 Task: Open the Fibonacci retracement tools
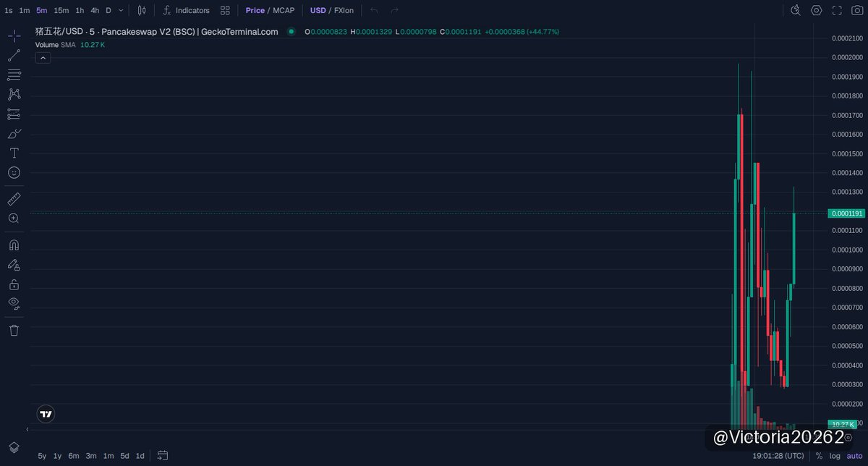[x=14, y=75]
